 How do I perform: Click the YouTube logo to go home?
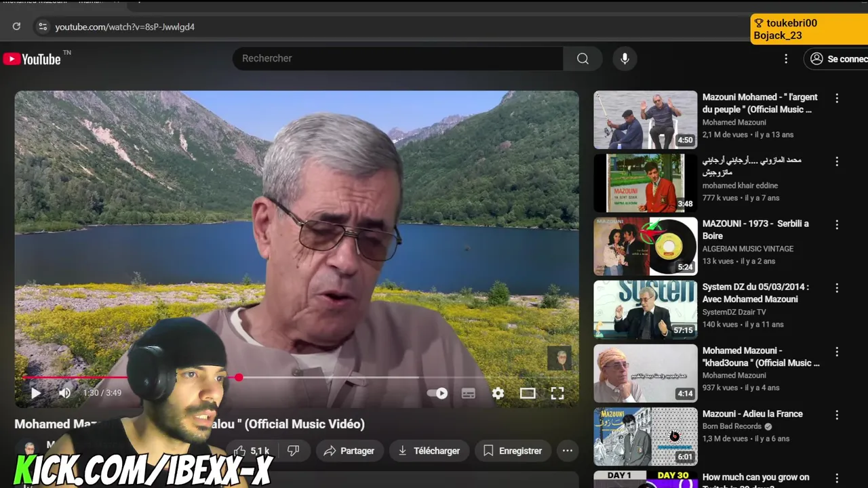click(x=33, y=59)
